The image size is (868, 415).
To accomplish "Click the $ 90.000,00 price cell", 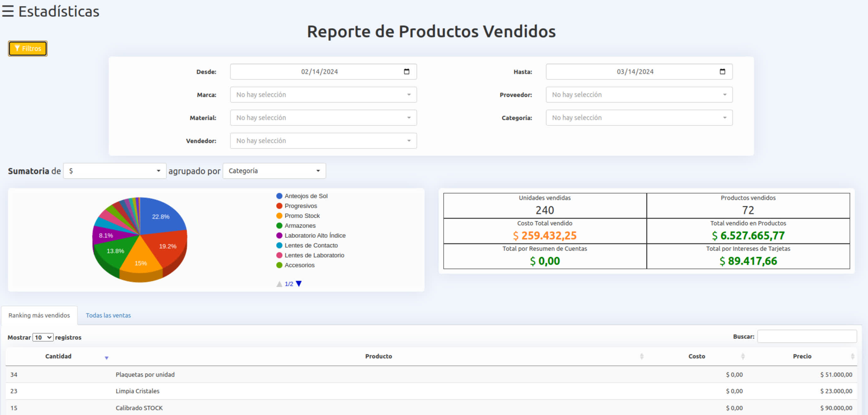I will [836, 408].
